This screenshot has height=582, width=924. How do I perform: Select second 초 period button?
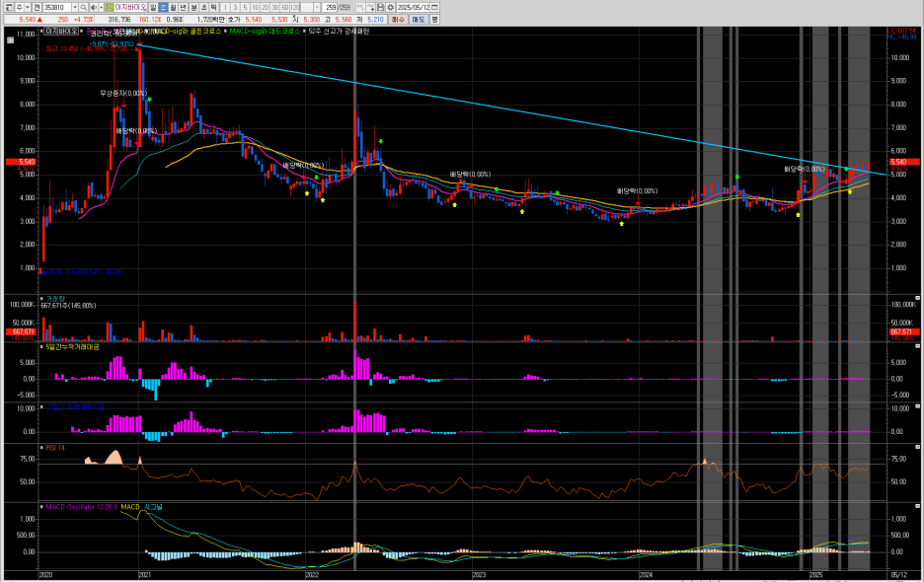point(204,7)
